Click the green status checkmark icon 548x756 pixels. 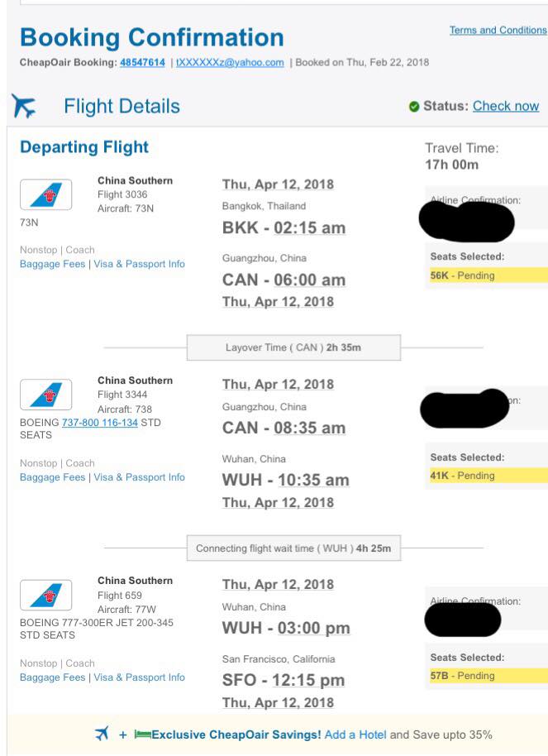(x=414, y=107)
